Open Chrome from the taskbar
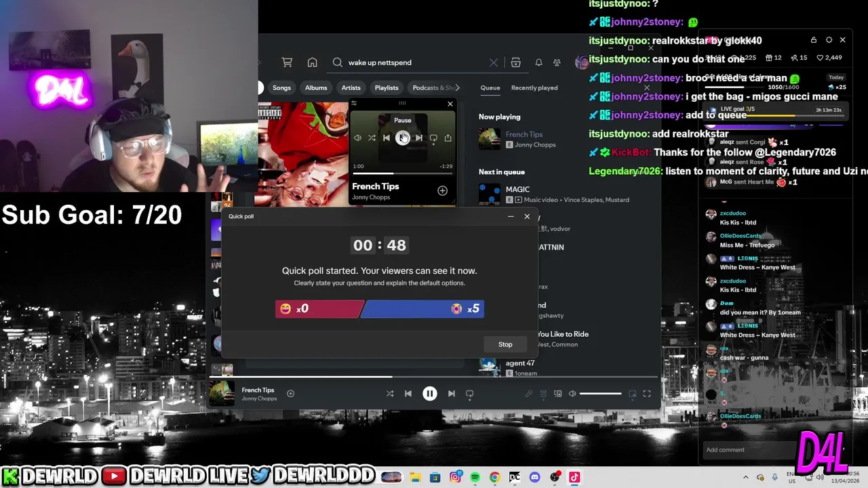 (x=494, y=477)
